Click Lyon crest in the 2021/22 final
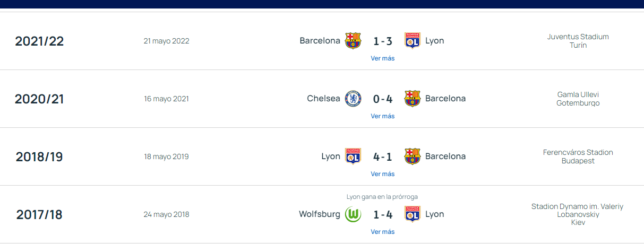This screenshot has width=644, height=244. 413,41
